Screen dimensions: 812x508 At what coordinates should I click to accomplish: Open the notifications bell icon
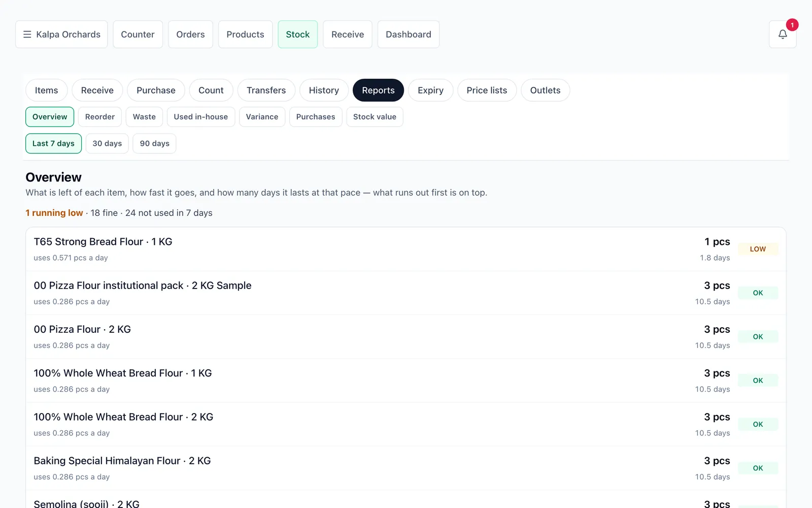[783, 34]
